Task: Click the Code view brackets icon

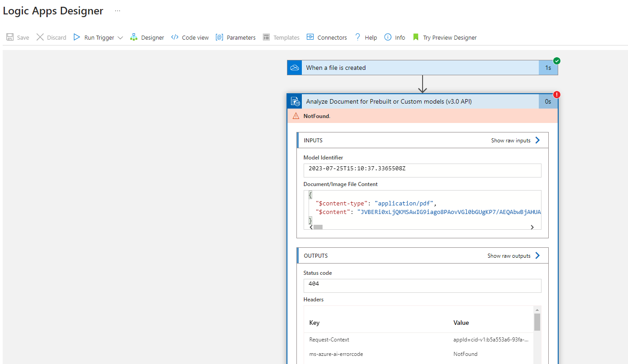Action: point(175,37)
